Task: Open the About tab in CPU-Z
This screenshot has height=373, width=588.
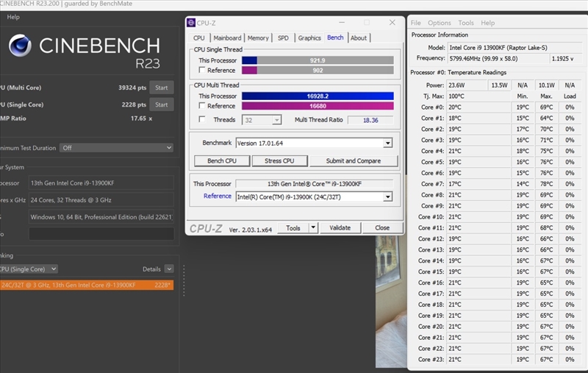Action: [x=359, y=38]
